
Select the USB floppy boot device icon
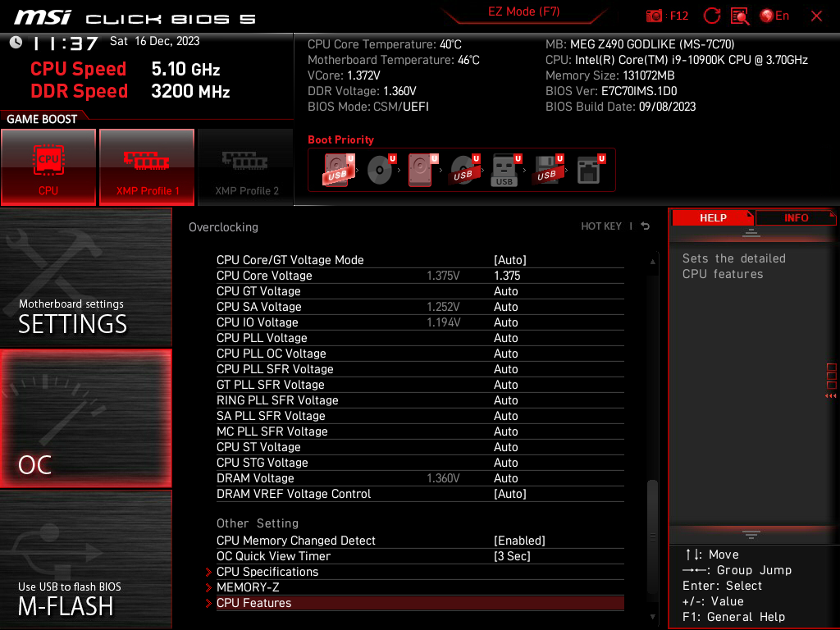tap(547, 170)
